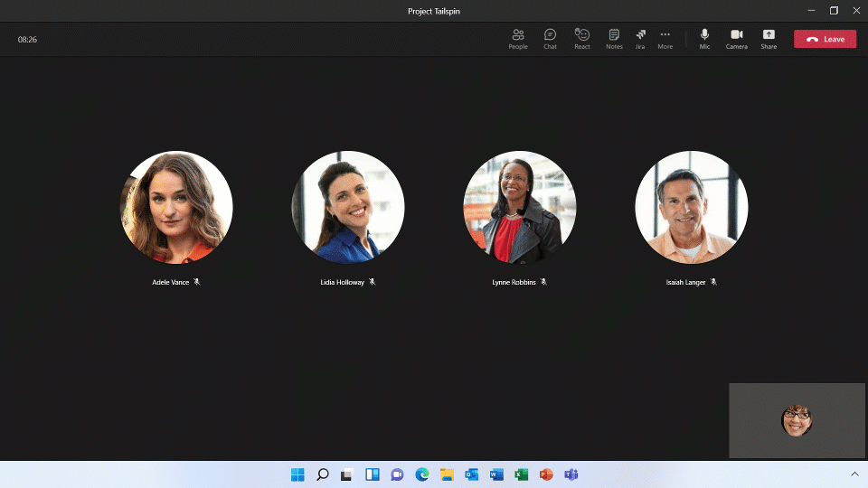The height and width of the screenshot is (488, 868).
Task: Open the Jira app in meeting
Action: 640,39
